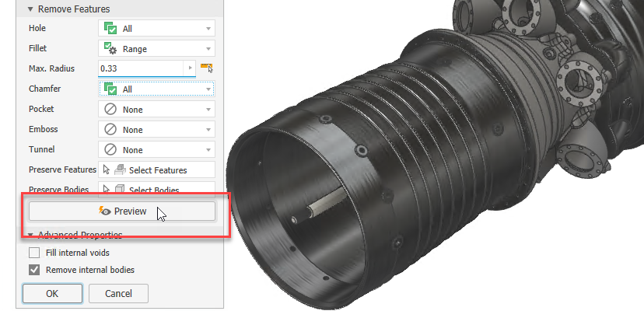Viewport: 644px width, 311px height.
Task: Uncheck Remove internal bodies
Action: point(34,270)
